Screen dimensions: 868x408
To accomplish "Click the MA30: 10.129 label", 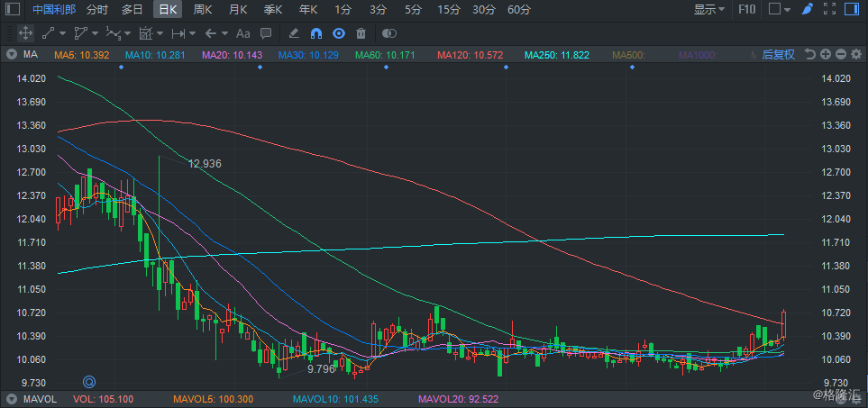I will (307, 55).
